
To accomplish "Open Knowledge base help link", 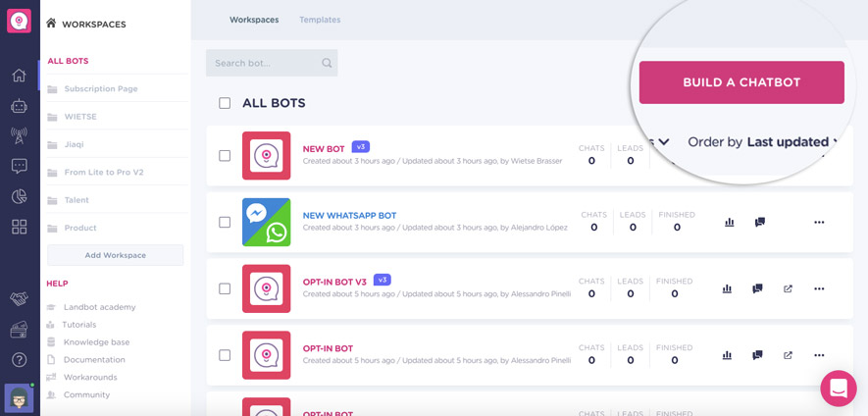I will [x=96, y=342].
